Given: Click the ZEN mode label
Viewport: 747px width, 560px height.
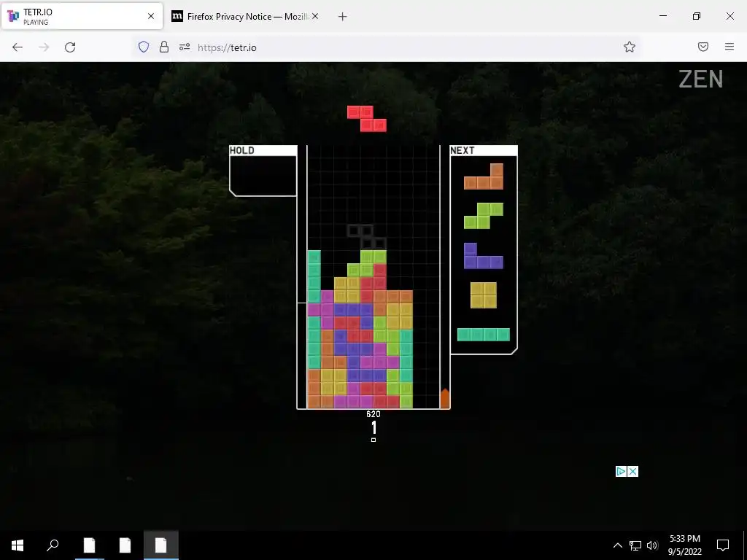Looking at the screenshot, I should pyautogui.click(x=701, y=79).
